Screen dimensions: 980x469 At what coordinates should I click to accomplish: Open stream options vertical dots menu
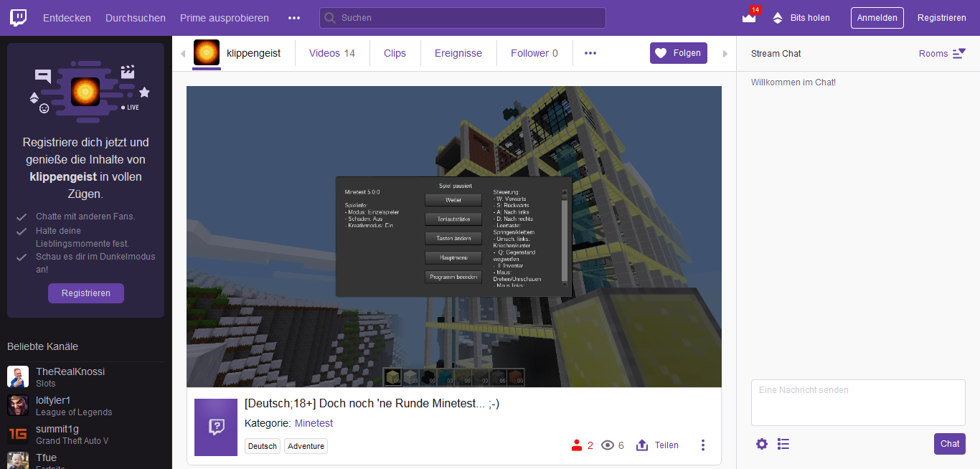(703, 445)
